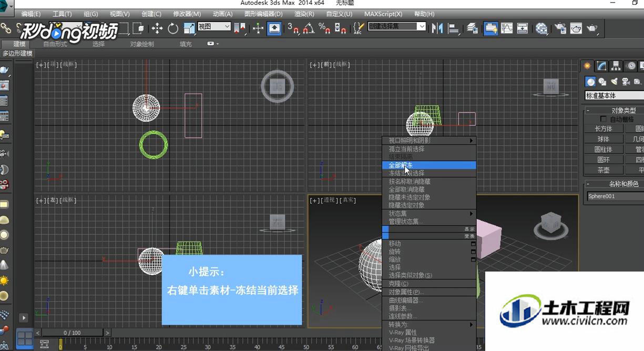Click the 球体 create button
644x351 pixels.
point(604,139)
